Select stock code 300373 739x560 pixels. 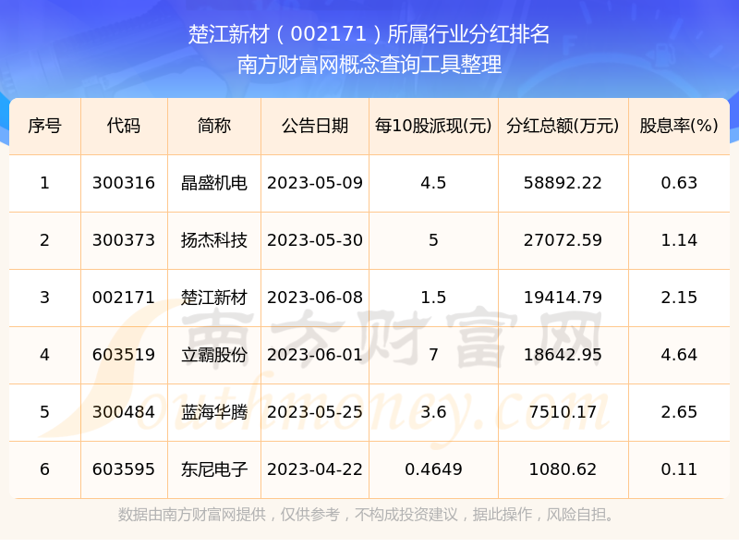tap(124, 240)
